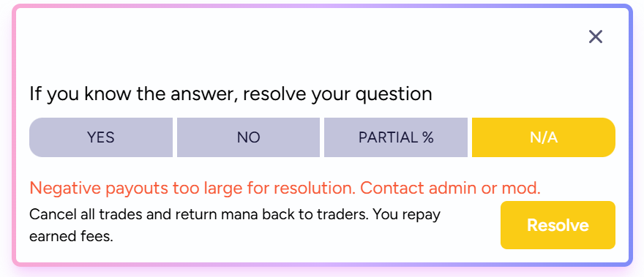Close the resolve question dialog

(x=595, y=37)
